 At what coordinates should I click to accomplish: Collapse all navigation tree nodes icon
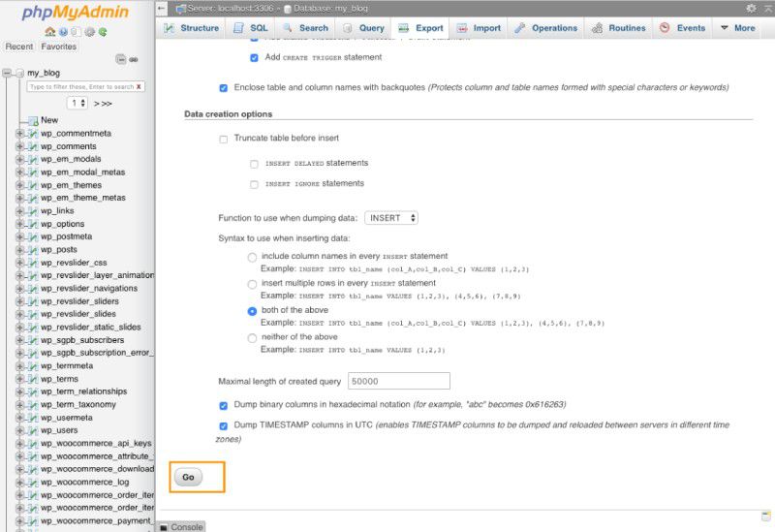pyautogui.click(x=121, y=59)
